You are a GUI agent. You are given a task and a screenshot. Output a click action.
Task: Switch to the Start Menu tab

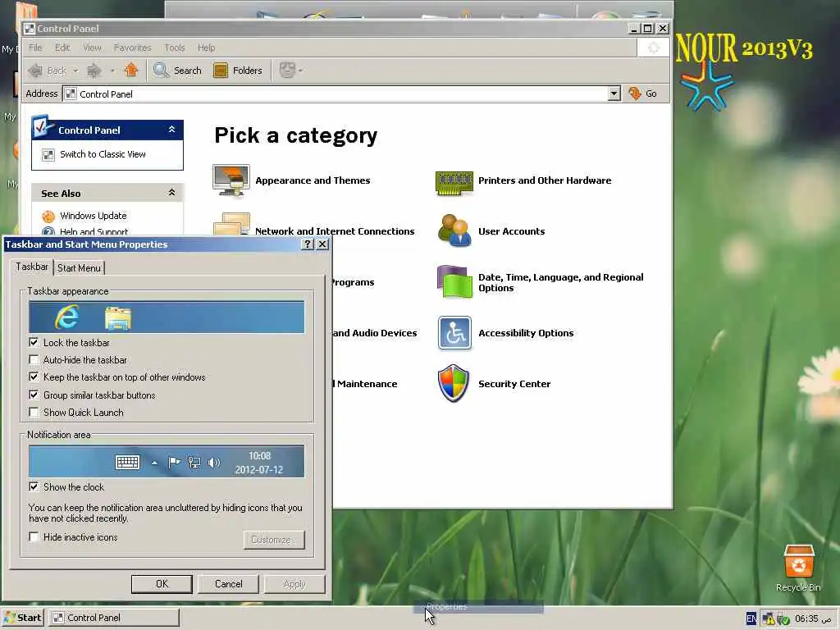click(x=79, y=268)
